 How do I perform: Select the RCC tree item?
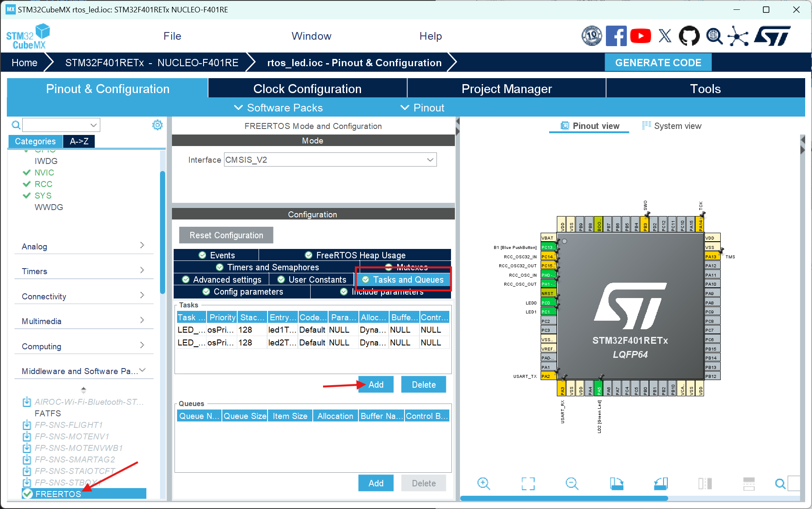click(x=44, y=184)
